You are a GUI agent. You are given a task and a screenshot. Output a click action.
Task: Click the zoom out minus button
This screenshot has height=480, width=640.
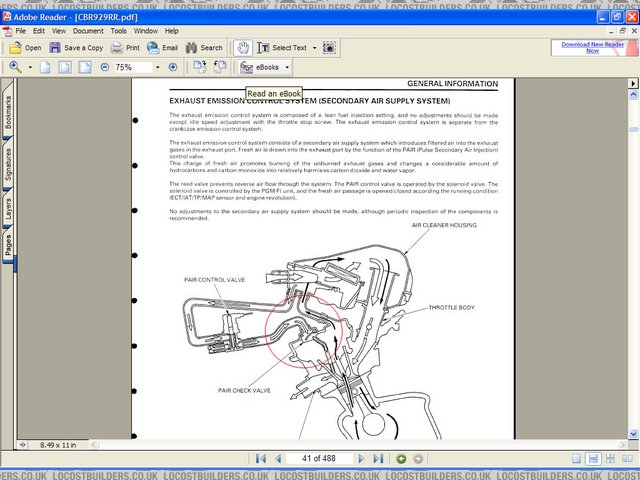point(105,67)
